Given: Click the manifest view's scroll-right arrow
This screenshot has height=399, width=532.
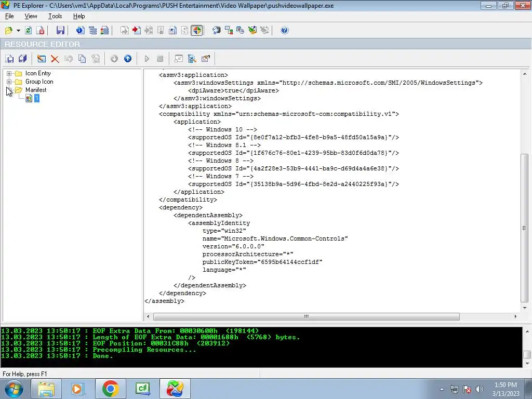Looking at the screenshot, I should coord(515,316).
